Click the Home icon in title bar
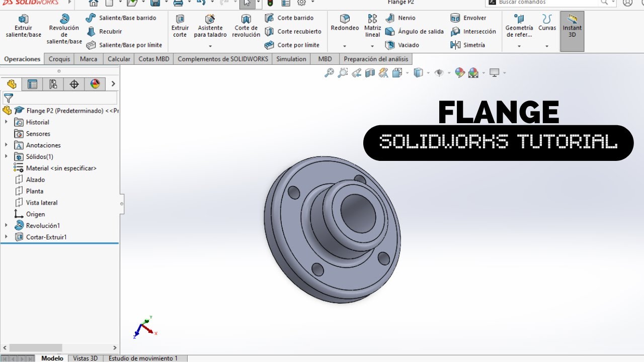The image size is (644, 362). coord(93,3)
